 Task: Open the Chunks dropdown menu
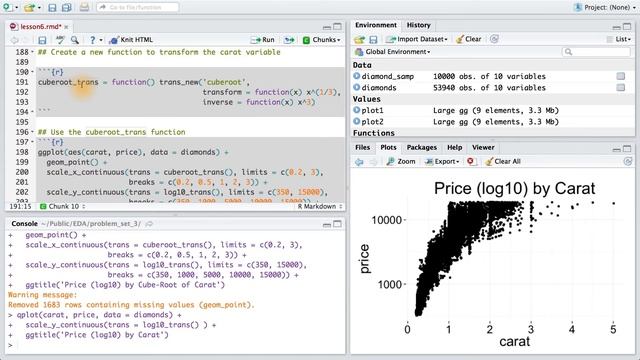click(x=321, y=40)
